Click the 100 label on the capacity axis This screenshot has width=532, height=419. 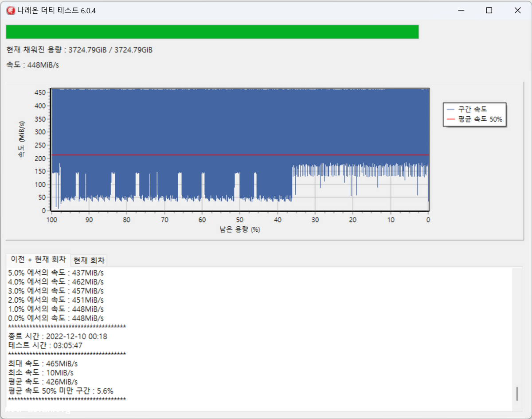(x=52, y=220)
